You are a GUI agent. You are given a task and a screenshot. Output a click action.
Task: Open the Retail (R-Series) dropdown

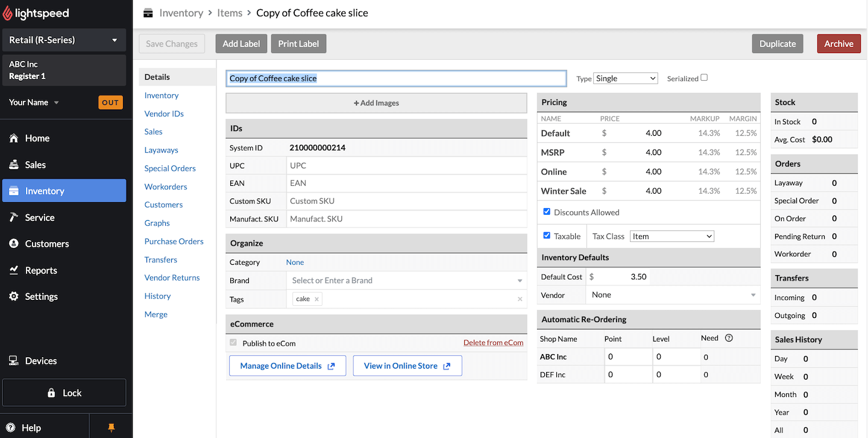(64, 40)
